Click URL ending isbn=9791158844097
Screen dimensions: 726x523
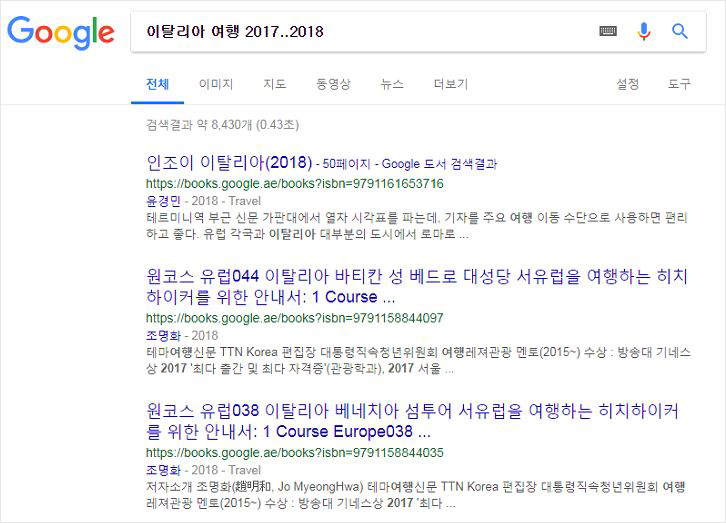pos(294,318)
